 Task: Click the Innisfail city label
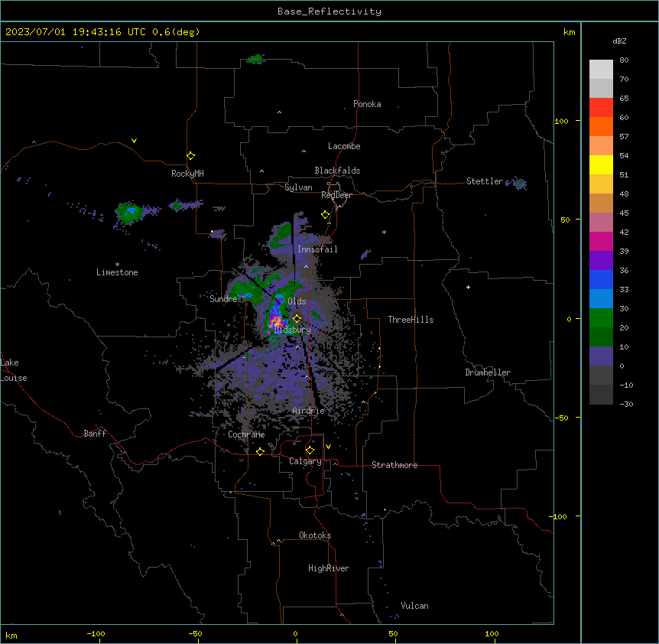pos(317,249)
